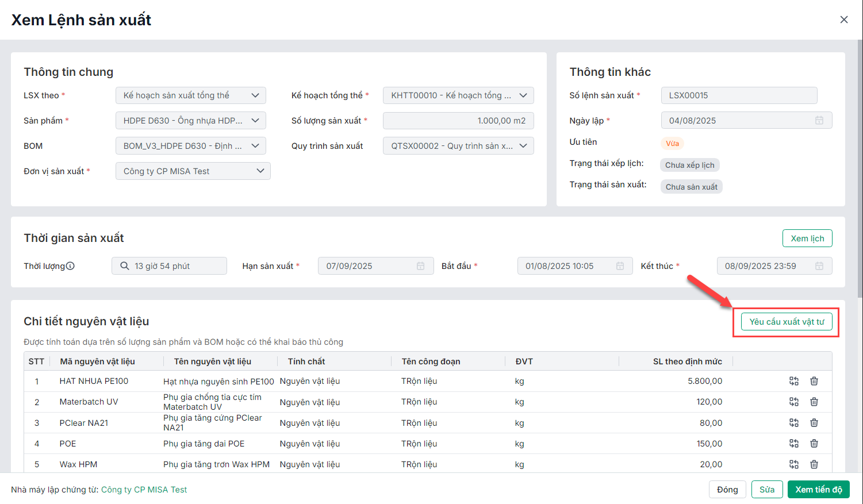Open calendar icon in Hạn sản xuất field
Screen dimensions: 863x504
[x=421, y=266]
